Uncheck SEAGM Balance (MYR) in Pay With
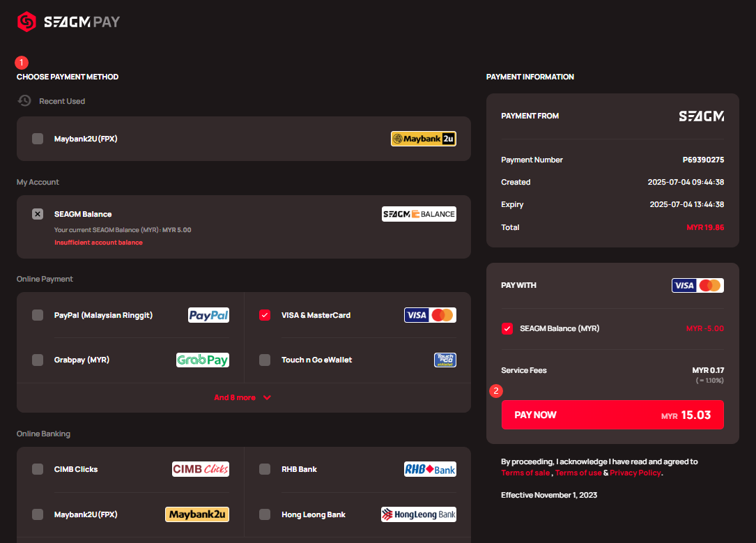Image resolution: width=756 pixels, height=543 pixels. [x=507, y=329]
